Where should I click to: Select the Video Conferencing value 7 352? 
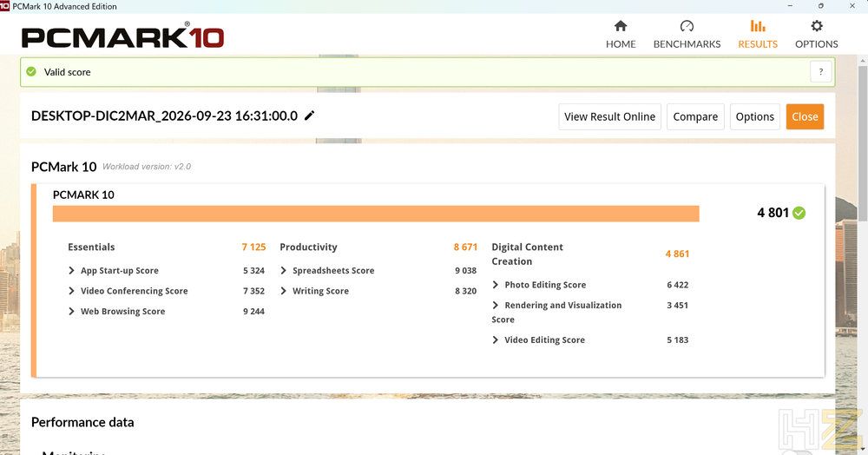(x=253, y=291)
